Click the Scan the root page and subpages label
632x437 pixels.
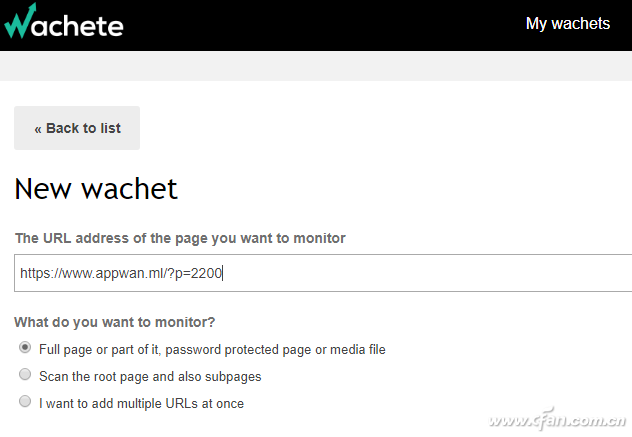click(x=150, y=377)
